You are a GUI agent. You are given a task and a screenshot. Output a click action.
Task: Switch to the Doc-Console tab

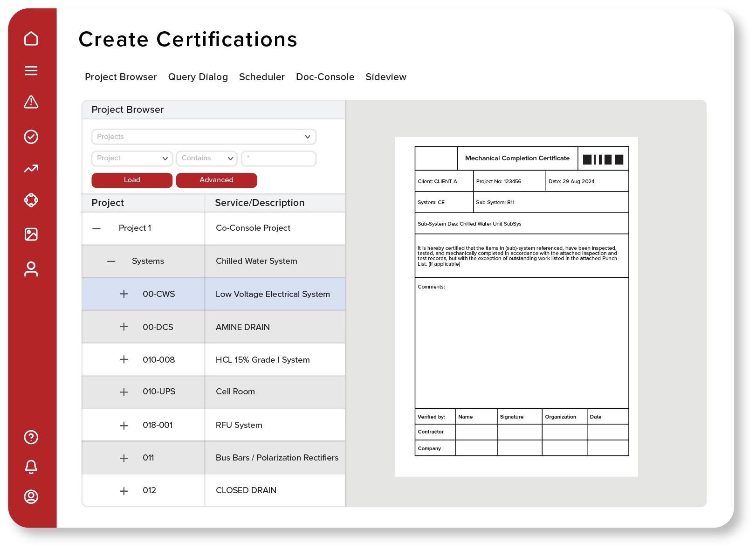click(x=325, y=77)
